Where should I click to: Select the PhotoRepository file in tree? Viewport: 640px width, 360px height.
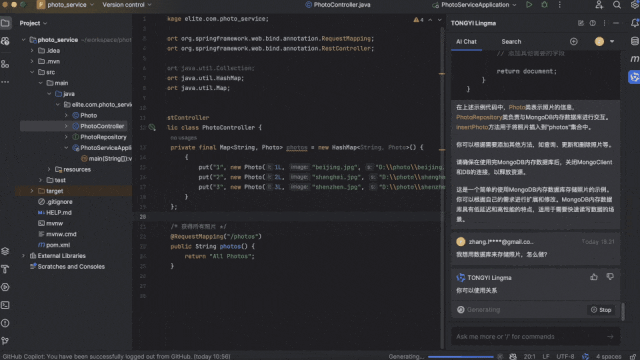[103, 137]
